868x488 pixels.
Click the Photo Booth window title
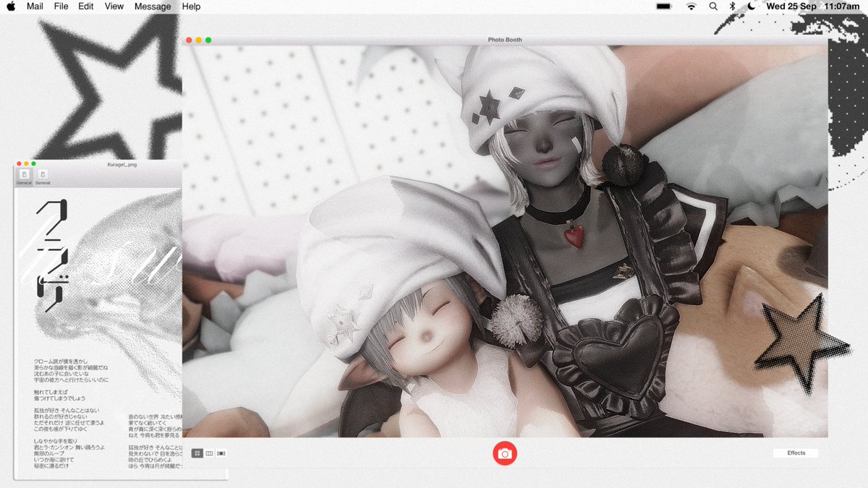[x=505, y=40]
